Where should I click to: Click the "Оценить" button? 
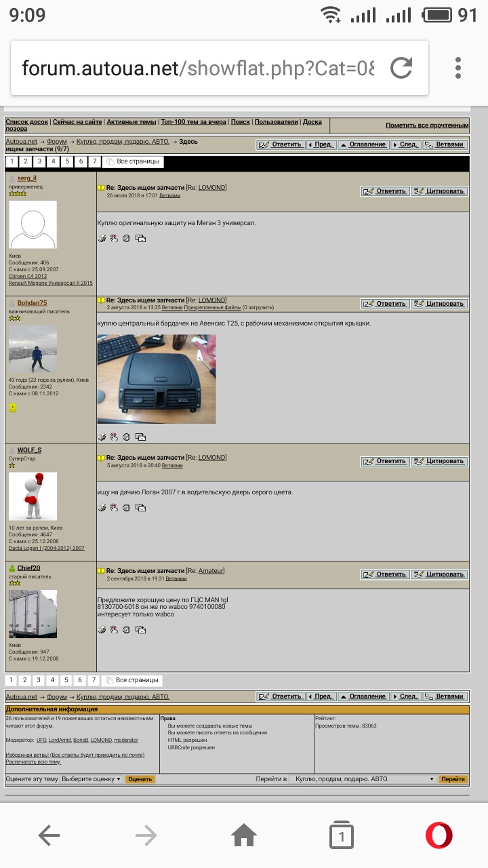click(x=140, y=779)
